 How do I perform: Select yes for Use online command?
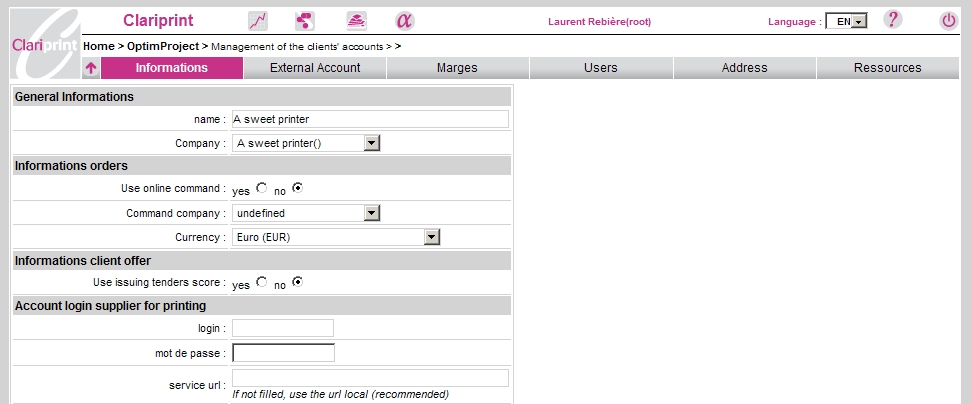click(x=262, y=188)
